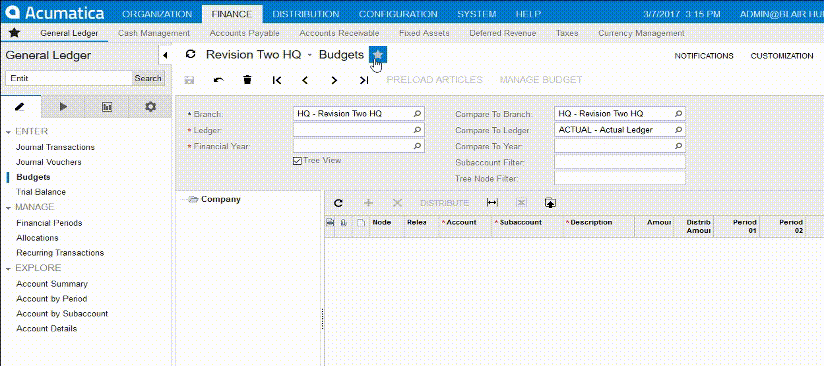The image size is (824, 366).
Task: Open Ledger lookup magnifier
Action: [x=417, y=129]
